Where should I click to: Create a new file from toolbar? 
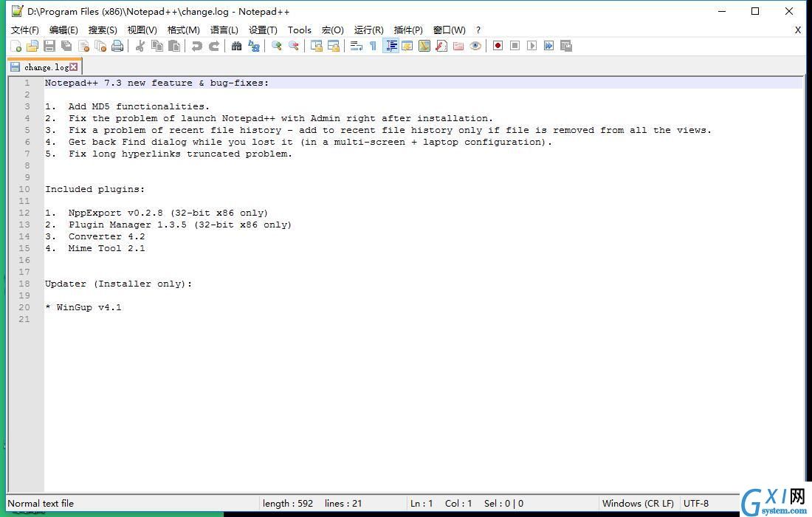click(16, 46)
